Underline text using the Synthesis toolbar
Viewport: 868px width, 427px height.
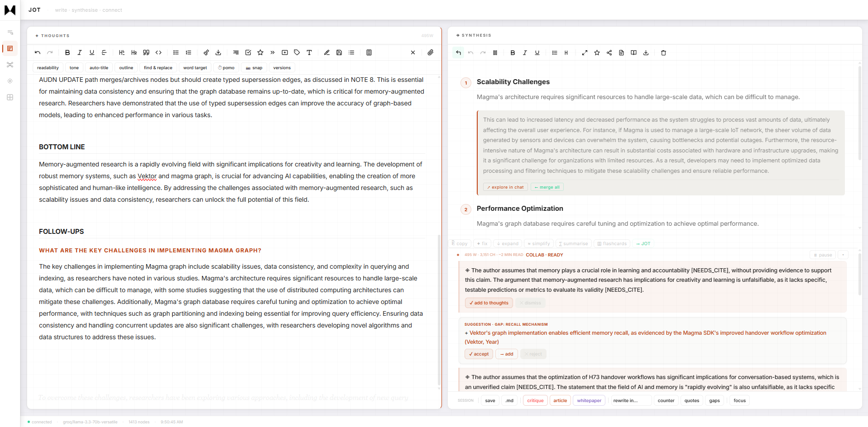[x=537, y=53]
